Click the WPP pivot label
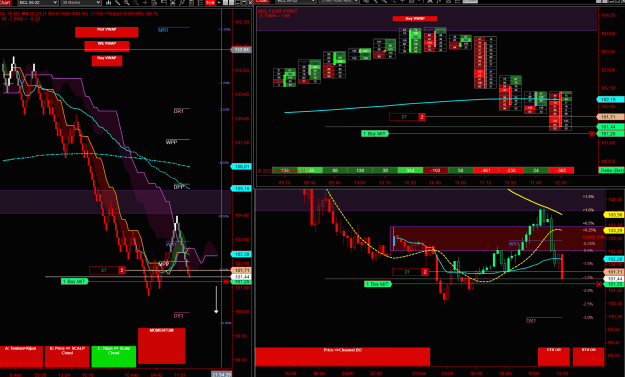Image resolution: width=625 pixels, height=377 pixels. click(171, 142)
